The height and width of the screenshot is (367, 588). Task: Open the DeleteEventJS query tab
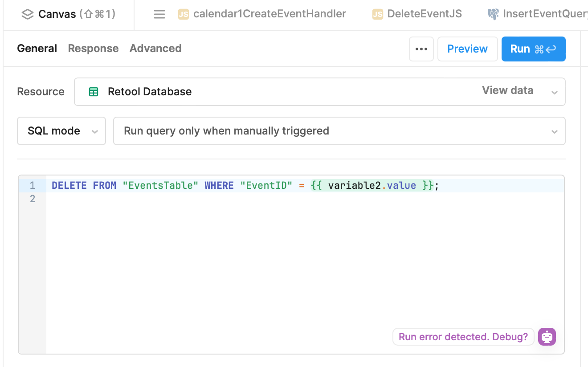(x=424, y=14)
